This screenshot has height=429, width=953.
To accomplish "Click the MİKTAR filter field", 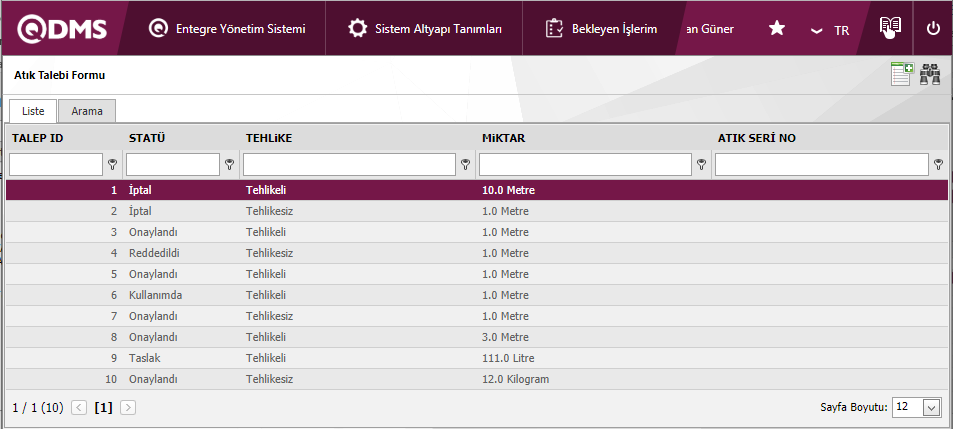I will pos(585,164).
